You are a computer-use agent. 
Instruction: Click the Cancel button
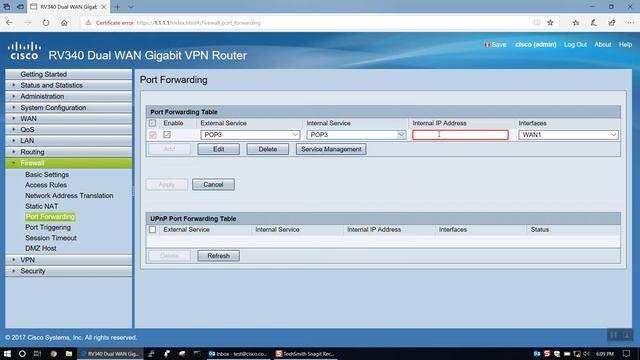(213, 184)
